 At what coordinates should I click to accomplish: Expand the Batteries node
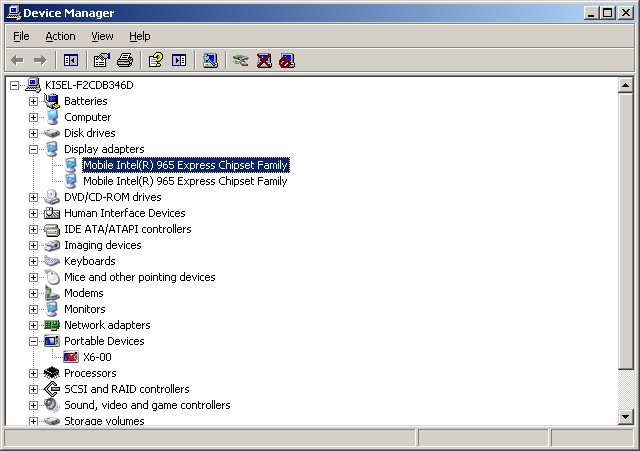[33, 101]
